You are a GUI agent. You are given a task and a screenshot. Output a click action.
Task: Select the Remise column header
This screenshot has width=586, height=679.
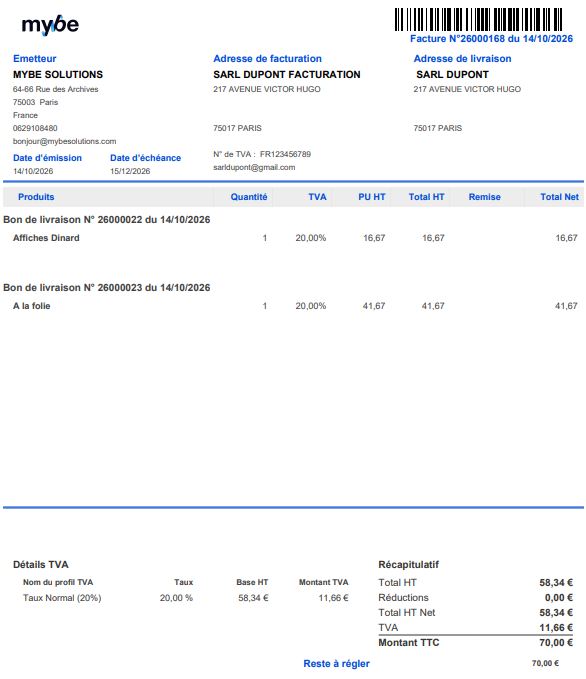point(484,197)
